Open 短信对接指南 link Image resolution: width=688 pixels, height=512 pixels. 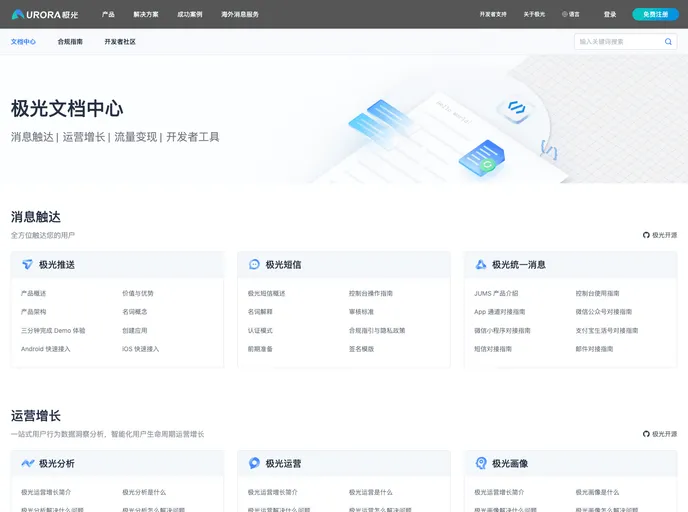pos(493,349)
